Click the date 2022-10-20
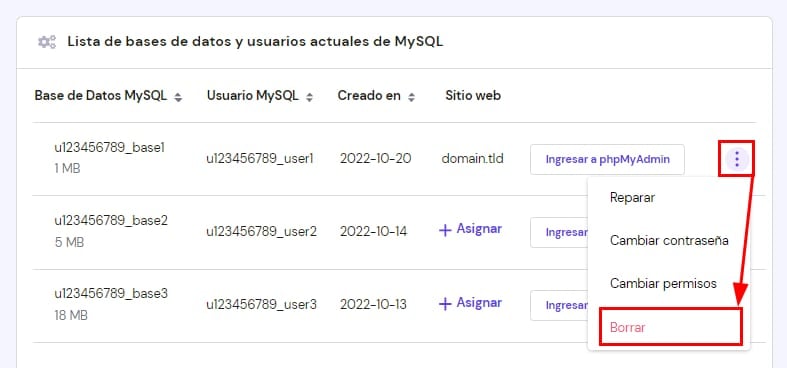 click(375, 159)
